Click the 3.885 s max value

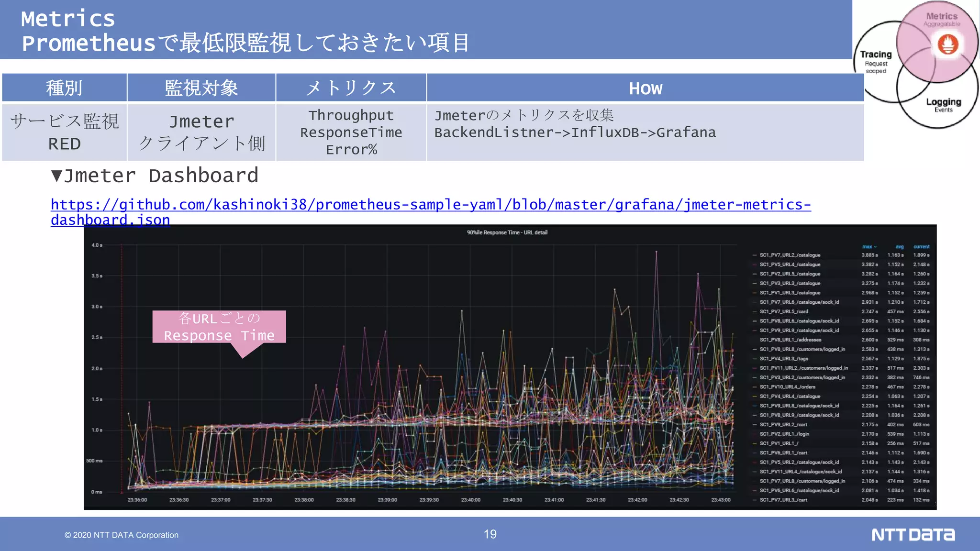pyautogui.click(x=870, y=255)
